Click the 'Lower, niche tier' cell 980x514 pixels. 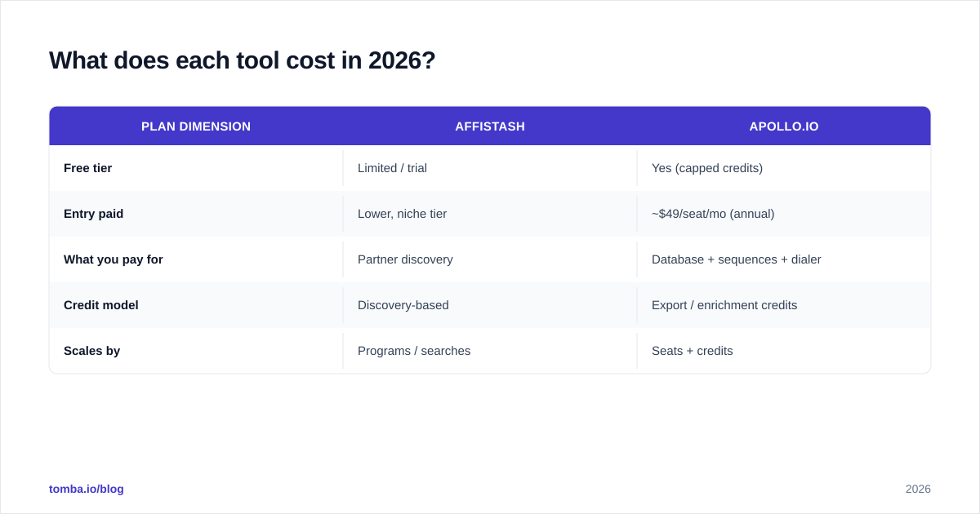(x=490, y=214)
